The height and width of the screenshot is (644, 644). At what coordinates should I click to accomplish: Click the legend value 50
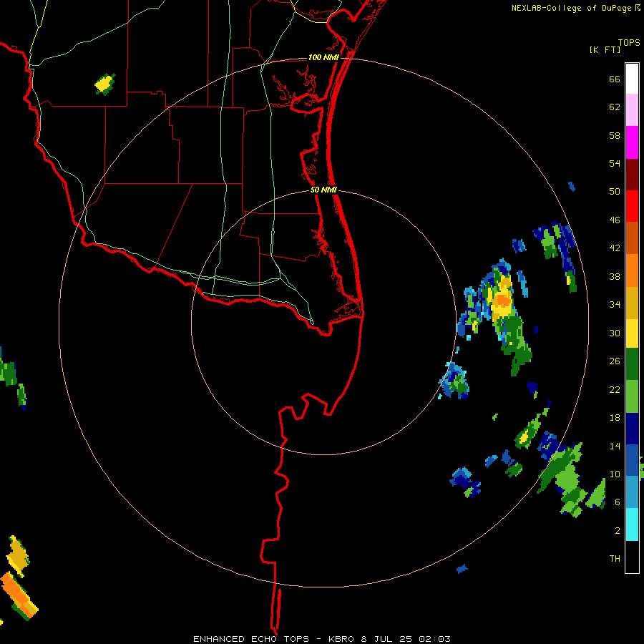click(x=615, y=192)
